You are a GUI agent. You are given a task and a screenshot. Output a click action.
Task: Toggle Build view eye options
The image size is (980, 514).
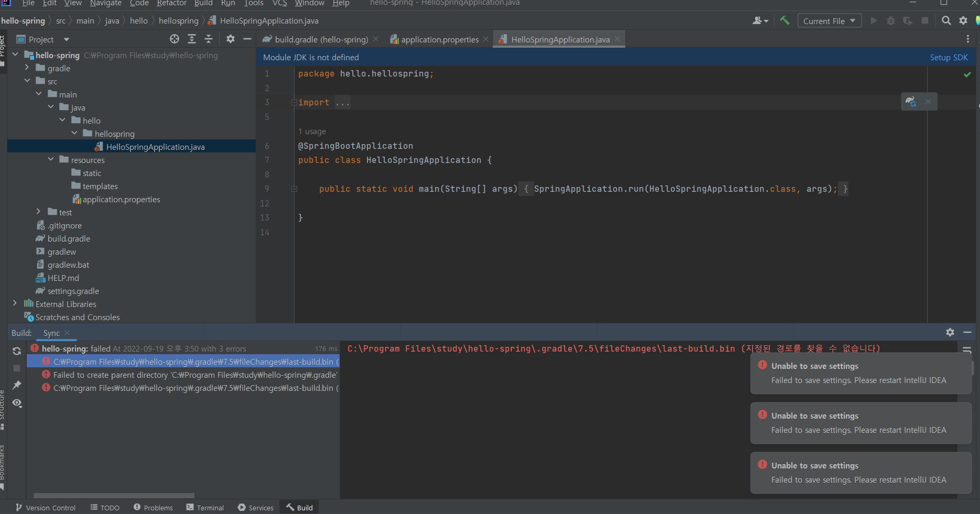17,403
